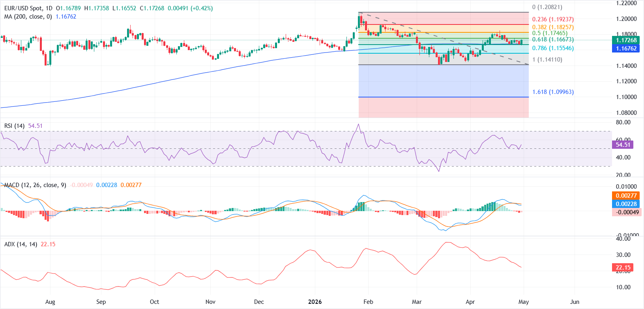Screen dimensions: 644x309
Task: Click the Aug label on the time axis
Action: [x=50, y=302]
